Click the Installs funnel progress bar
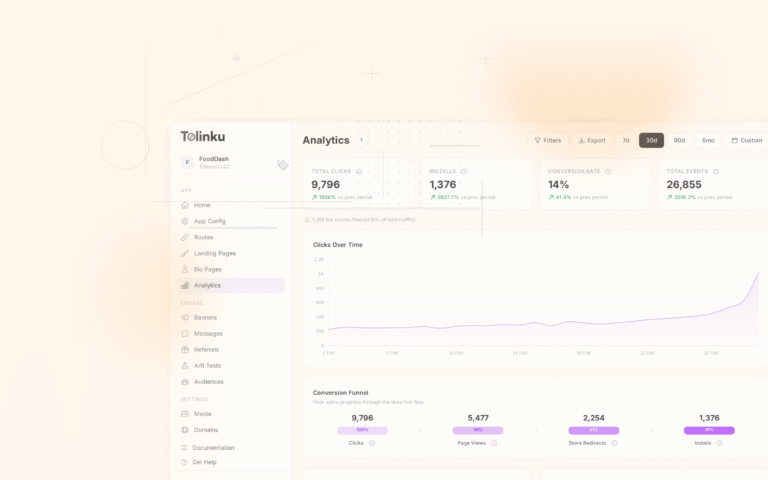The height and width of the screenshot is (480, 768). [x=709, y=431]
